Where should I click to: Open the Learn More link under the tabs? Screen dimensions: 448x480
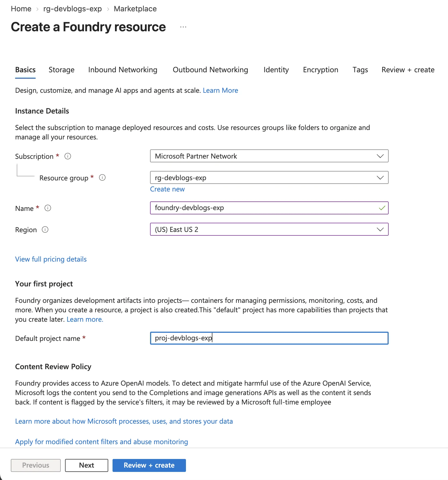coord(220,90)
